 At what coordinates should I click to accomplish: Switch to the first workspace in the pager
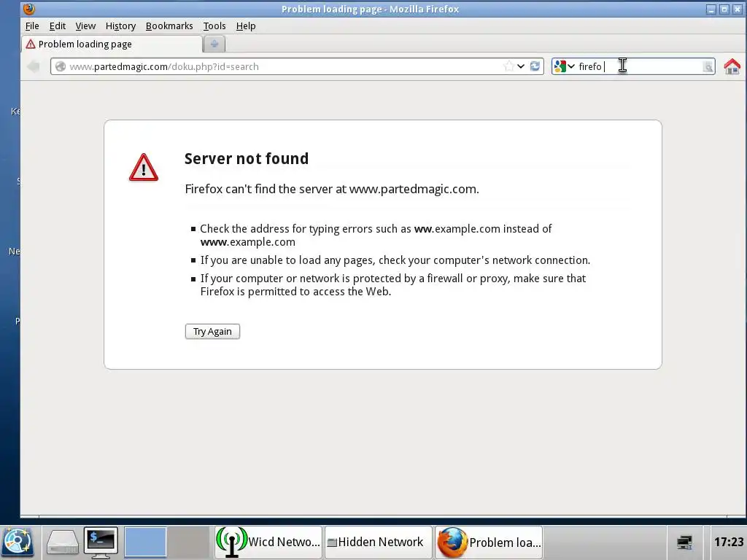coord(145,542)
